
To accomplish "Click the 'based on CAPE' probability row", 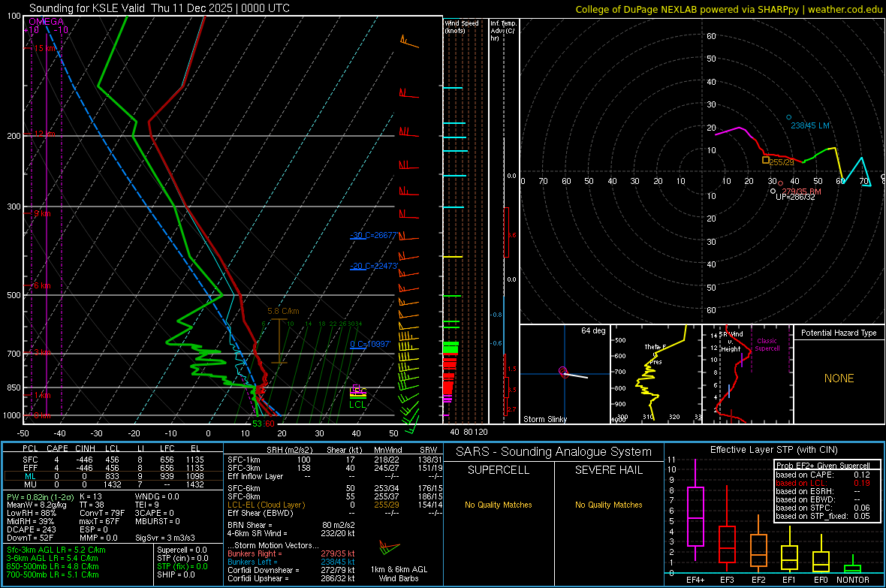I will (823, 475).
